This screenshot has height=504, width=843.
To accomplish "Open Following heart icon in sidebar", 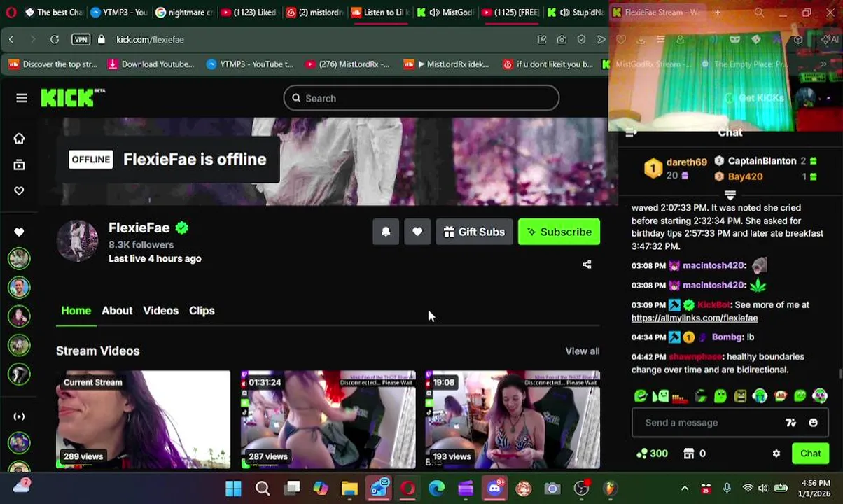I will [19, 190].
